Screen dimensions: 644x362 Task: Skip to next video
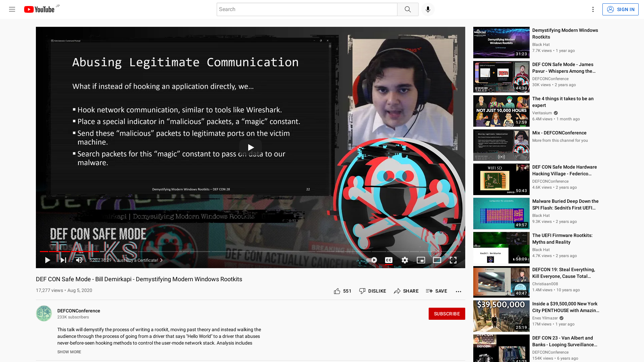point(63,260)
